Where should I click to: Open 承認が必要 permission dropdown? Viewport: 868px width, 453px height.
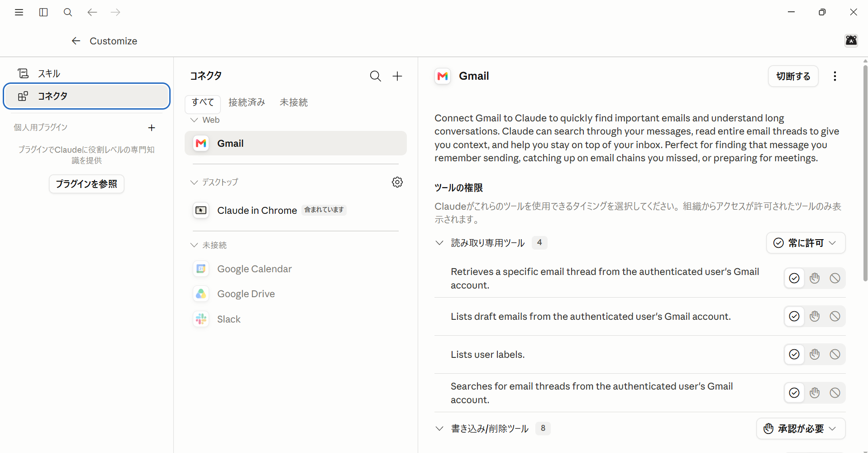[x=801, y=429]
